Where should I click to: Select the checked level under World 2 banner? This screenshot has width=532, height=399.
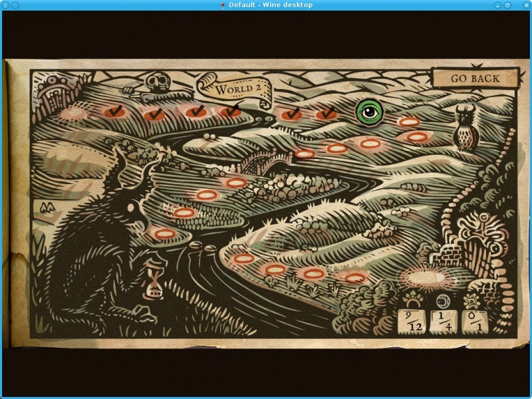pos(229,111)
